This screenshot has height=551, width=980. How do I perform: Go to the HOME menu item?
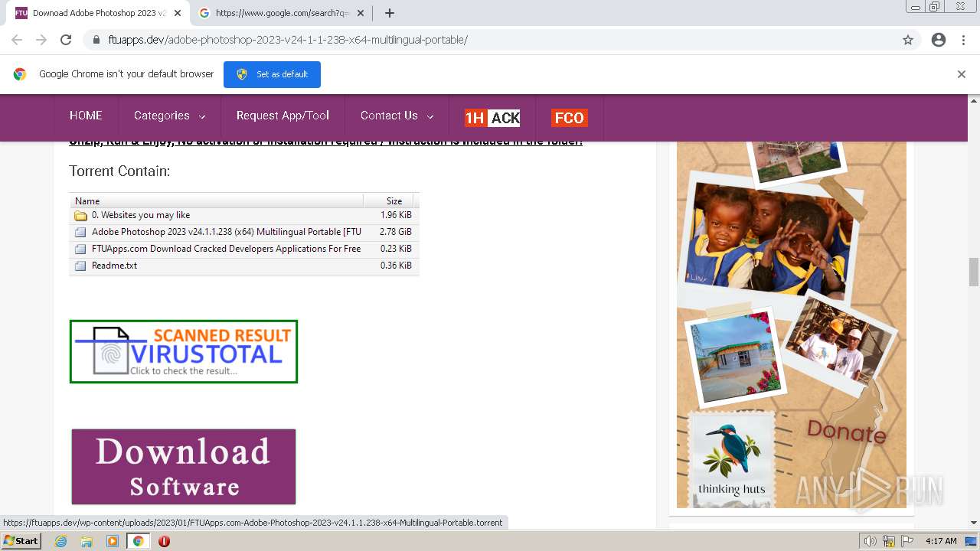[x=86, y=116]
